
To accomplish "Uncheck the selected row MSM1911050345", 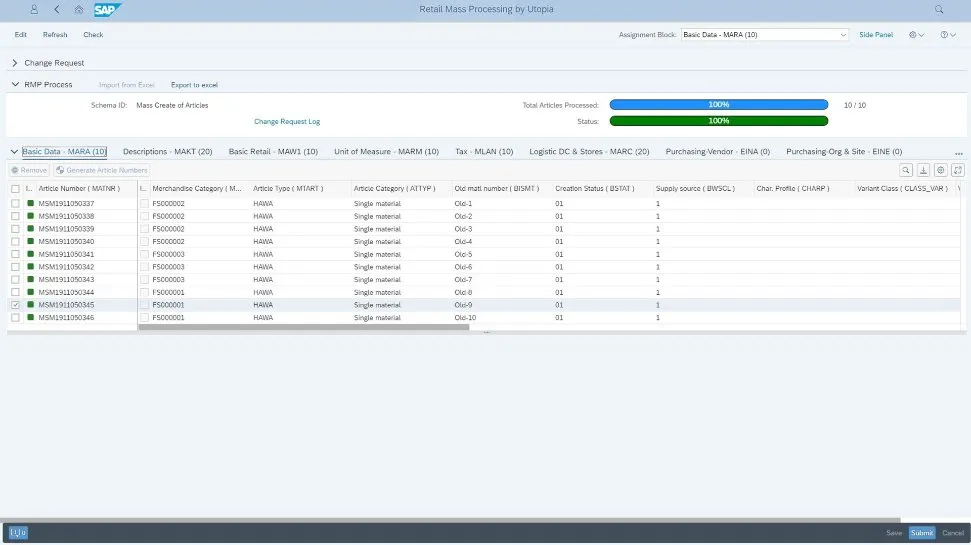I will coord(15,305).
